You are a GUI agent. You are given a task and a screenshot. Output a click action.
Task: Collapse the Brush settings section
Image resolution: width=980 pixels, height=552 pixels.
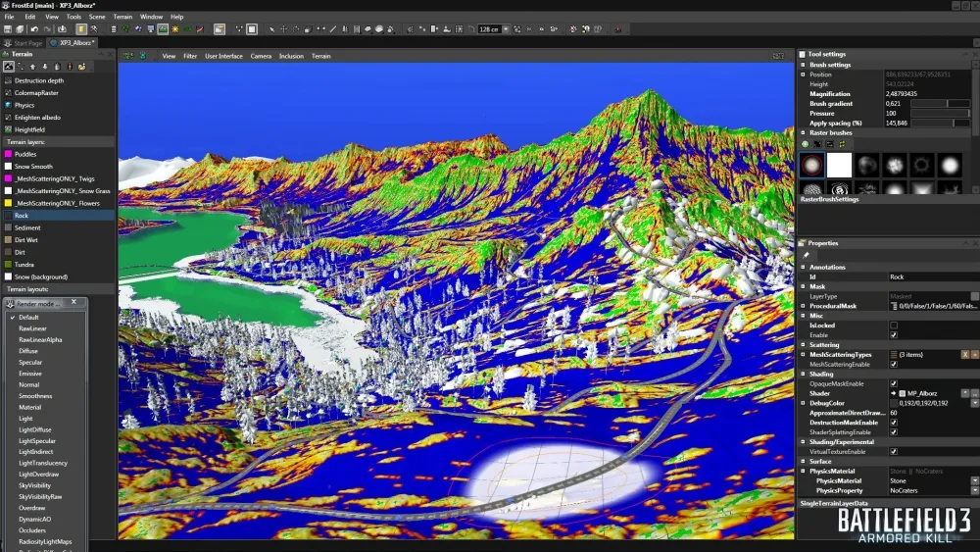(x=804, y=65)
